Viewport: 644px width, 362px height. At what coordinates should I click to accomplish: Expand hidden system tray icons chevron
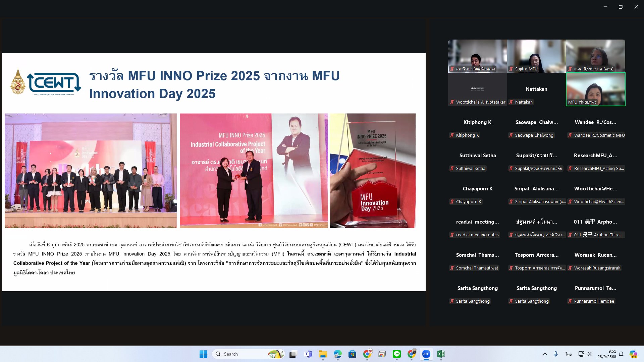click(545, 354)
